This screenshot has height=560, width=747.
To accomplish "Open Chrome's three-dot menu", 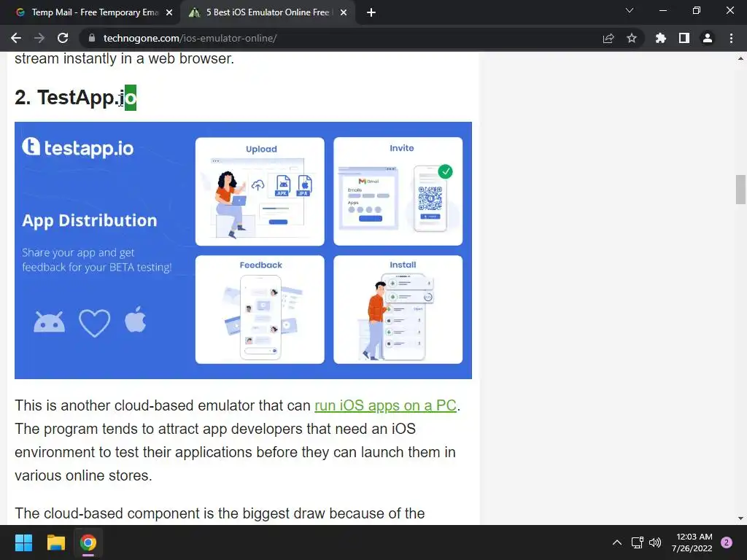I will (731, 38).
